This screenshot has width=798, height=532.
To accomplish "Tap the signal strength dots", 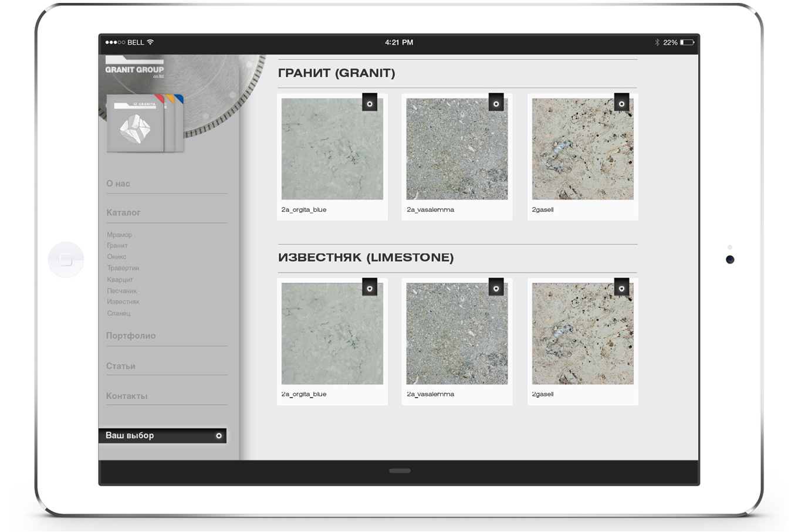I will (x=115, y=42).
